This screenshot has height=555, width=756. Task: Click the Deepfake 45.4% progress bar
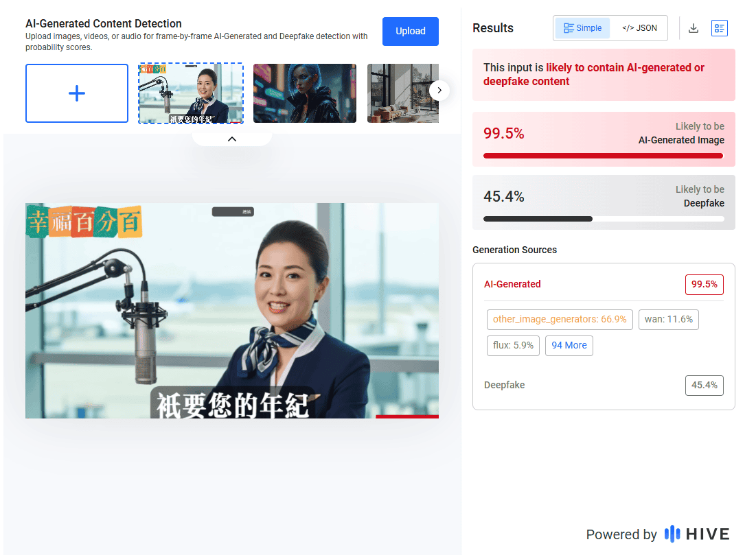[603, 219]
